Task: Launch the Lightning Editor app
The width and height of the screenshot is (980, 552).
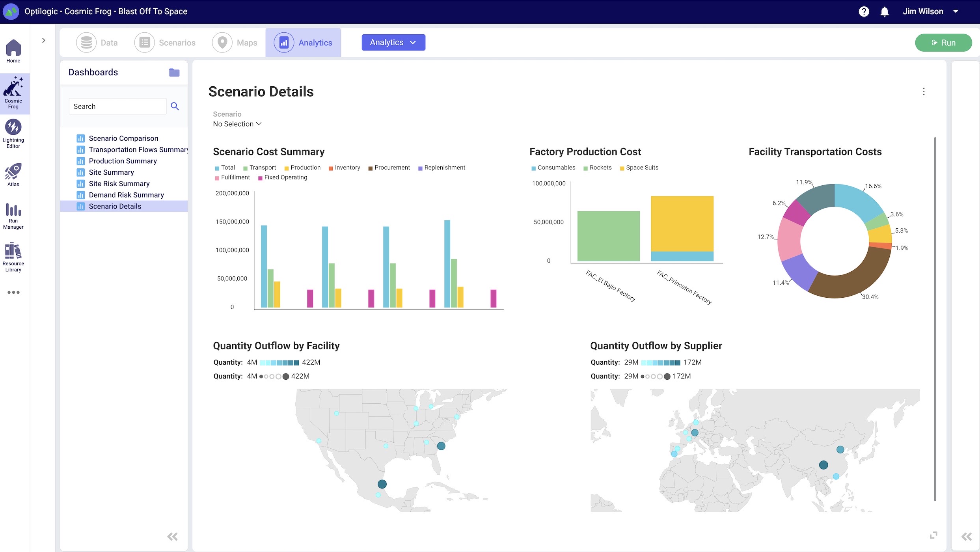Action: 13,133
